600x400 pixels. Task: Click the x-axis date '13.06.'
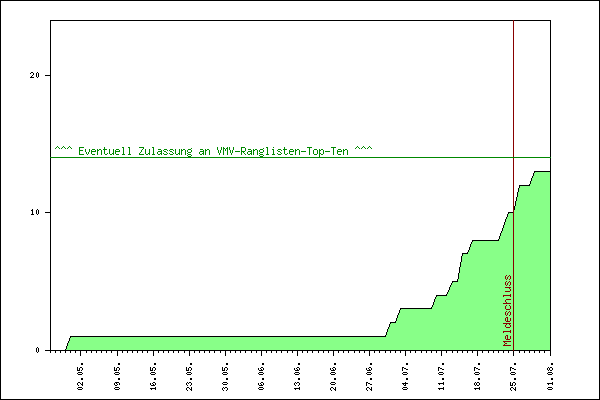tap(298, 377)
